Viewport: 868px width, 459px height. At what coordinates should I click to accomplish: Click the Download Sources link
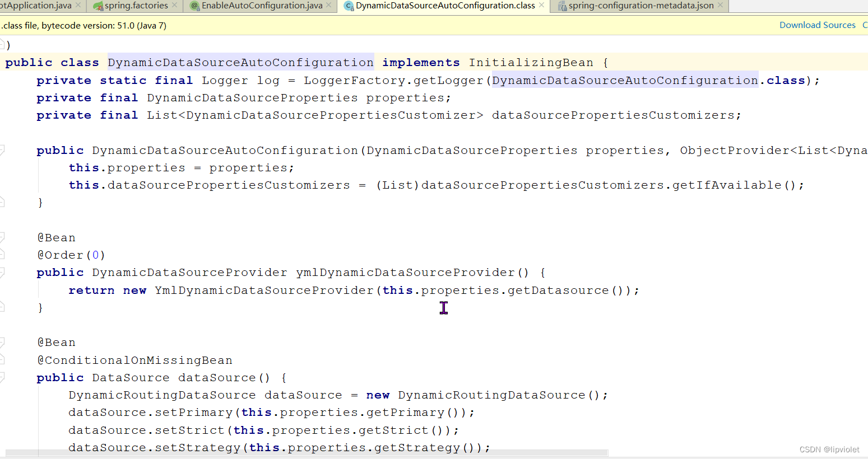click(818, 25)
